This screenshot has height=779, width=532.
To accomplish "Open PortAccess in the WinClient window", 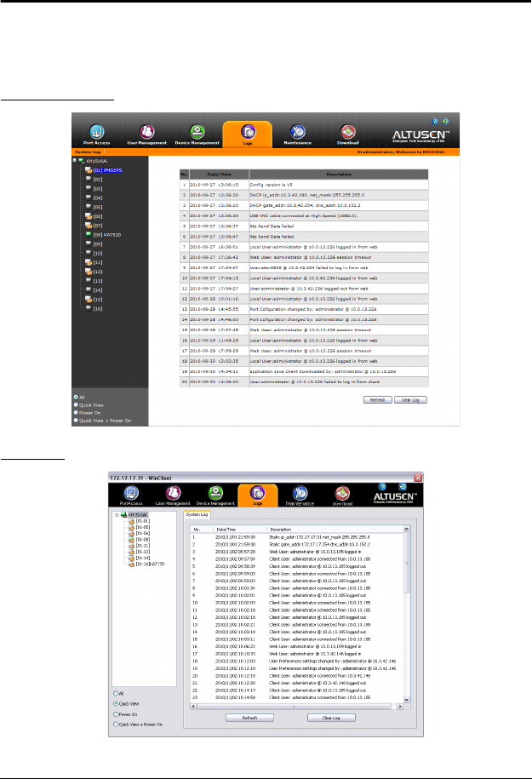I will [x=131, y=495].
